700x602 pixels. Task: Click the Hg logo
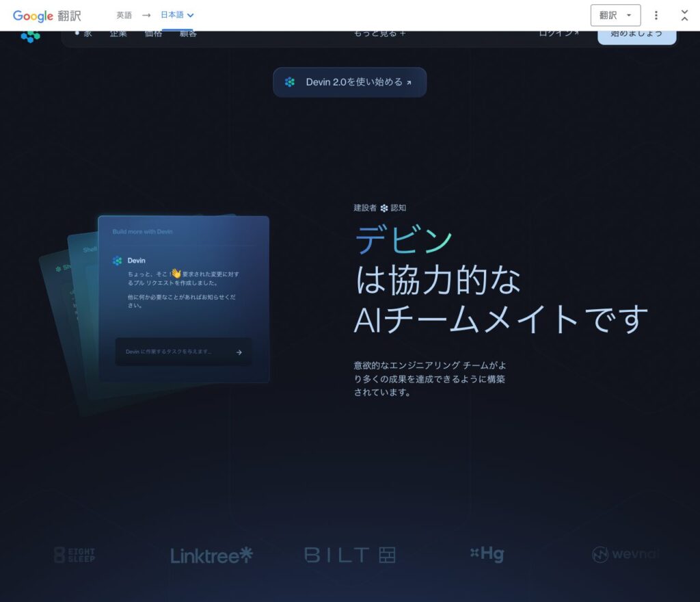coord(487,553)
